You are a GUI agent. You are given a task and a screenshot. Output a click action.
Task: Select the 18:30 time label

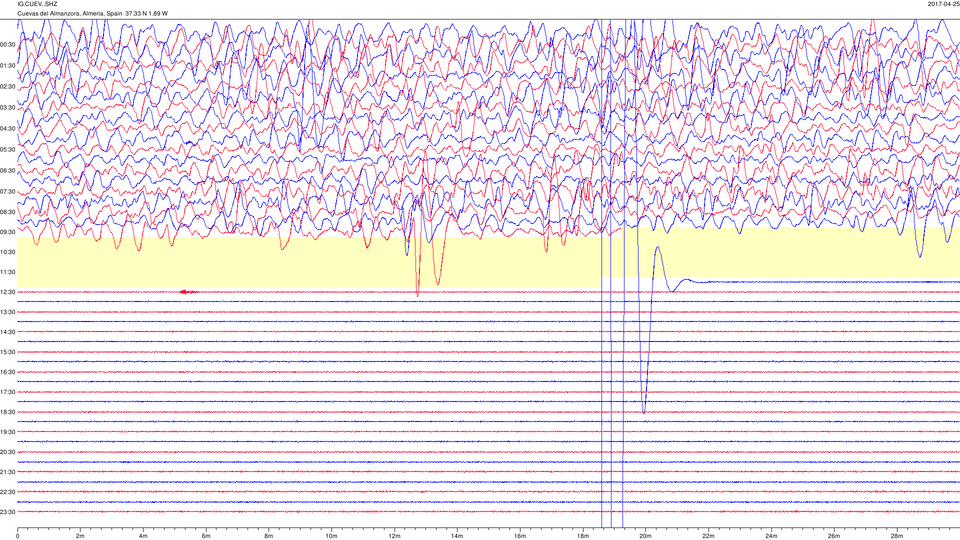8,412
